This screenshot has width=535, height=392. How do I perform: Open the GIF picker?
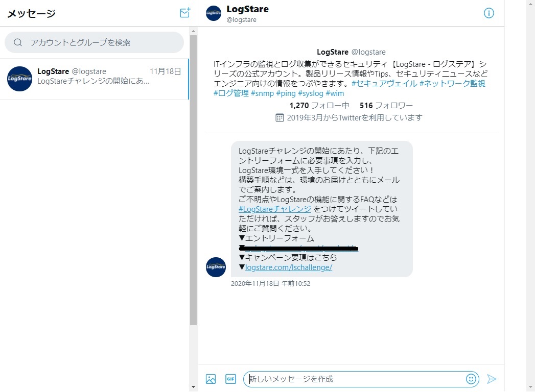[x=230, y=379]
